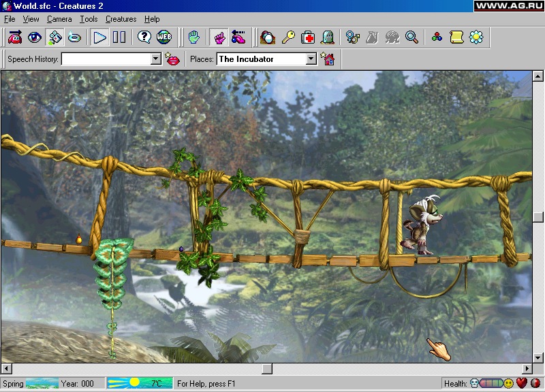Click the yellow scroll icon
Image resolution: width=545 pixels, height=392 pixels.
pos(456,37)
